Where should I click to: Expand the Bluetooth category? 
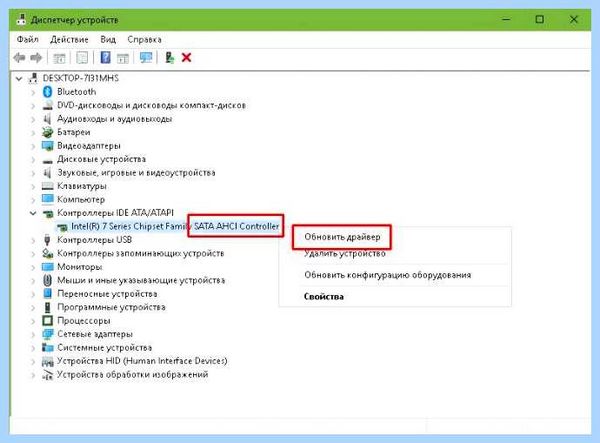point(33,92)
